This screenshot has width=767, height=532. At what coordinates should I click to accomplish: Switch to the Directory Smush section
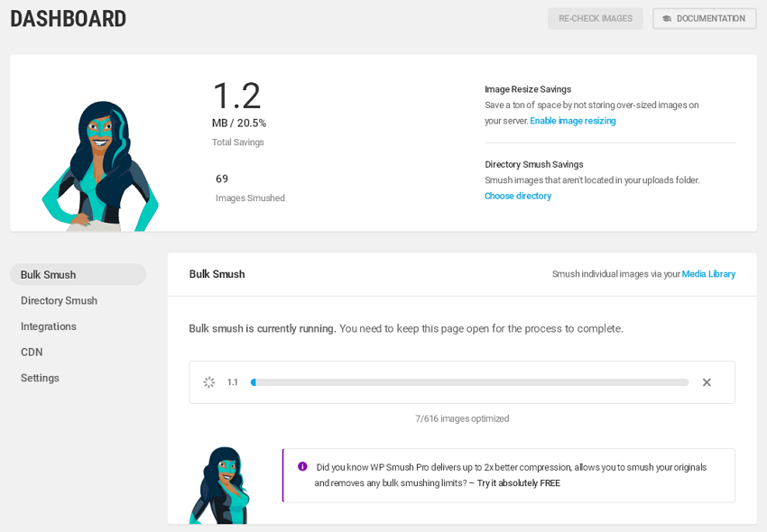[60, 301]
